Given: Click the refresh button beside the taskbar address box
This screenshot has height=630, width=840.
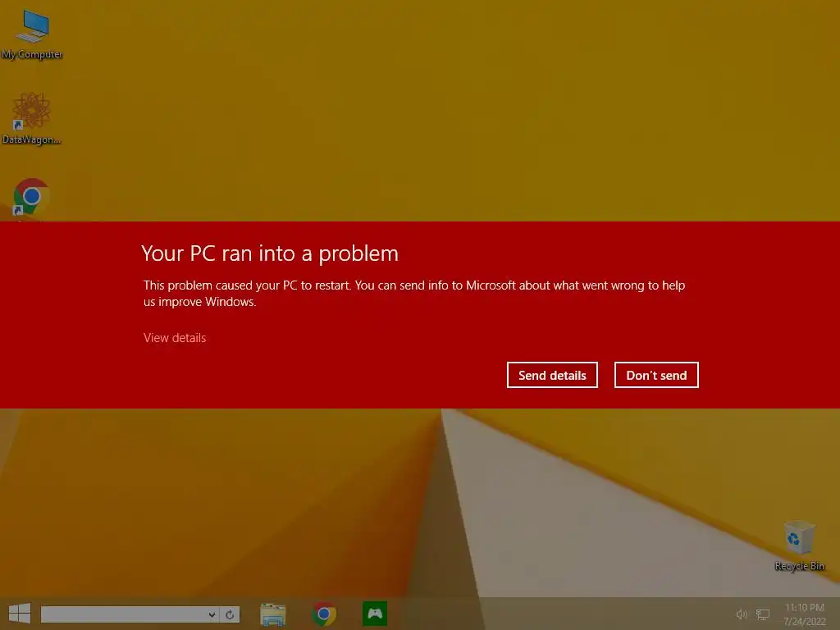Looking at the screenshot, I should point(230,614).
